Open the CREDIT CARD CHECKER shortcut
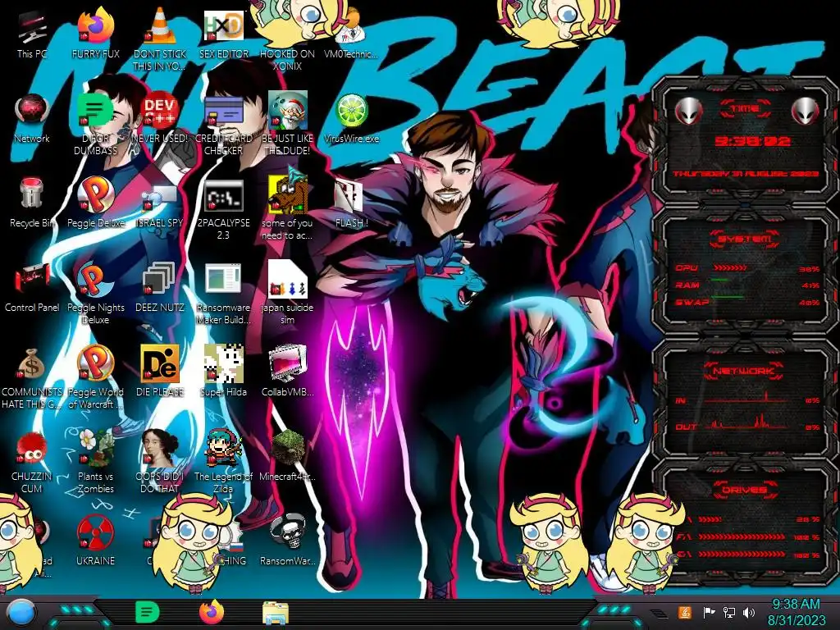Viewport: 840px width, 630px height. (x=223, y=125)
